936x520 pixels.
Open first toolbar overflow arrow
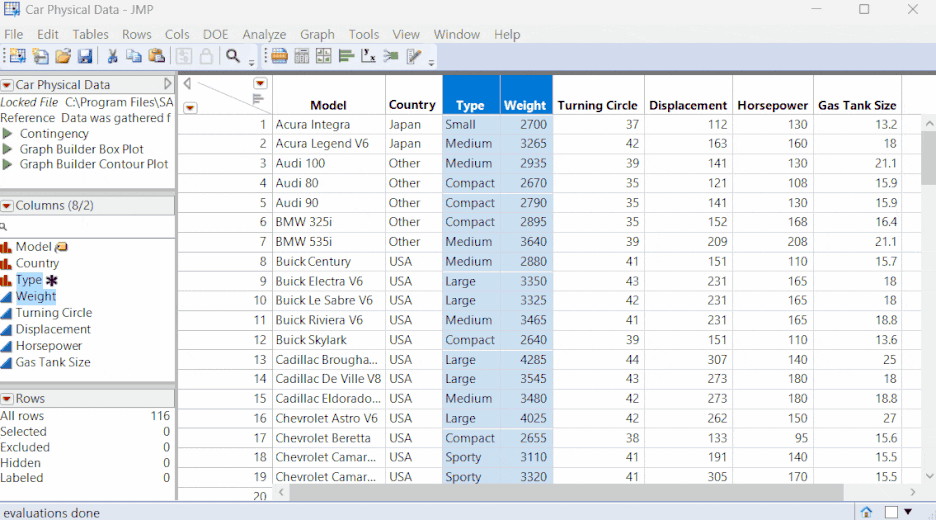[251, 63]
